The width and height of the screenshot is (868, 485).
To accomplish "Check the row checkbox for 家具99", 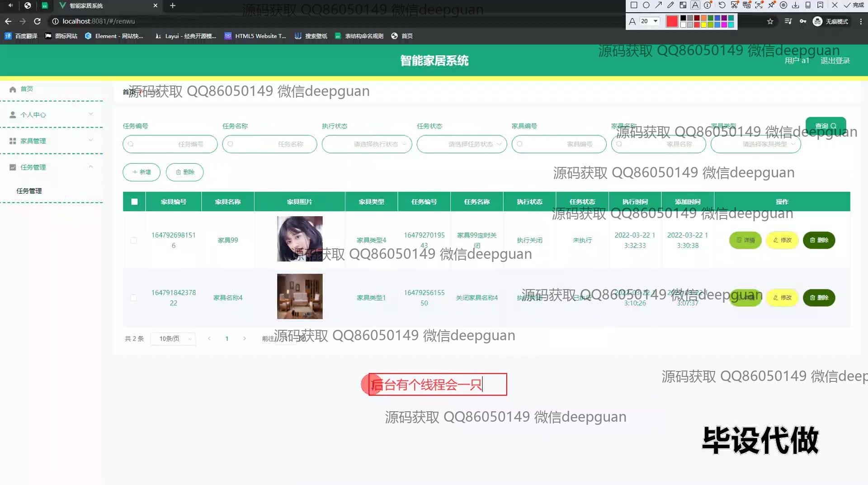I will pyautogui.click(x=133, y=240).
